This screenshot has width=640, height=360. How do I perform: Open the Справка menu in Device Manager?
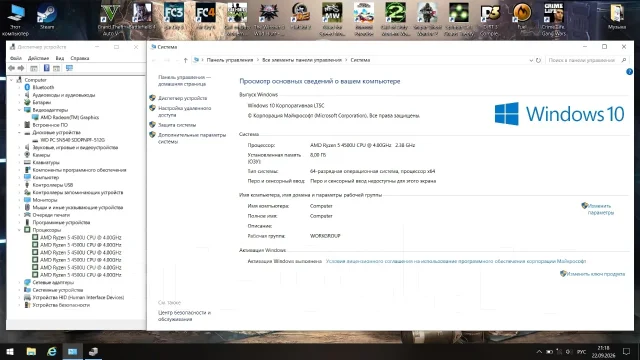(x=80, y=58)
